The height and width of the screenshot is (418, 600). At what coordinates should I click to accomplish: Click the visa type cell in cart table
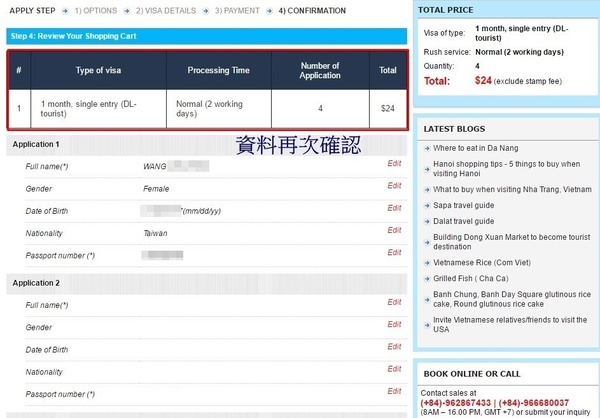point(95,109)
